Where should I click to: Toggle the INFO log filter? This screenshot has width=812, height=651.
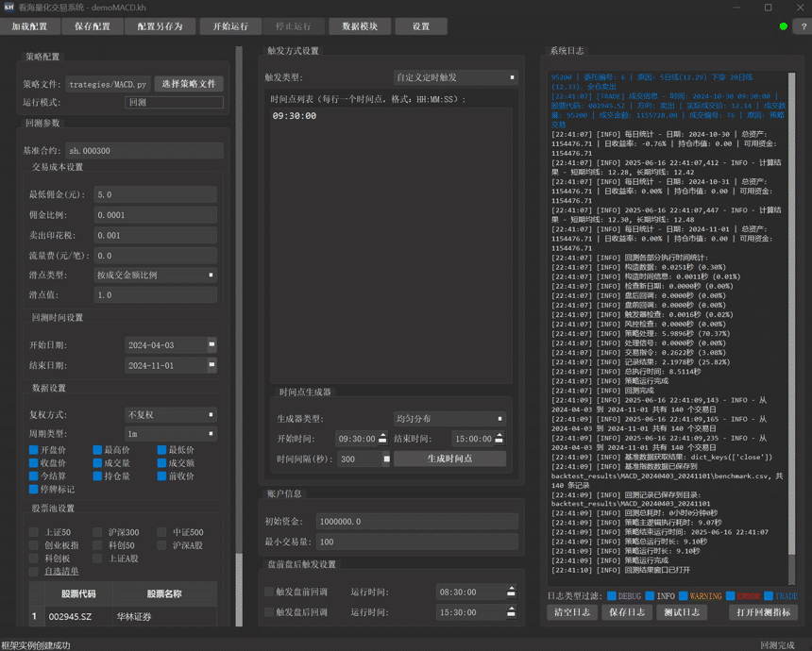[650, 596]
